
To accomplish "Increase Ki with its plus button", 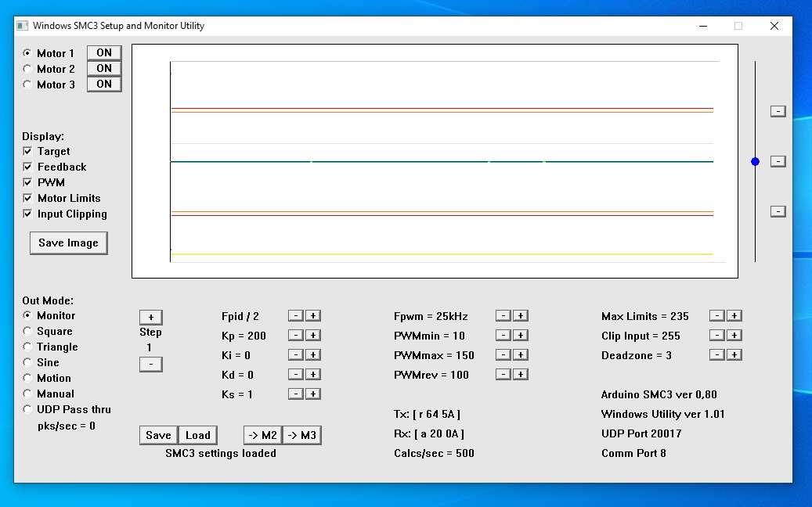I will pos(312,355).
